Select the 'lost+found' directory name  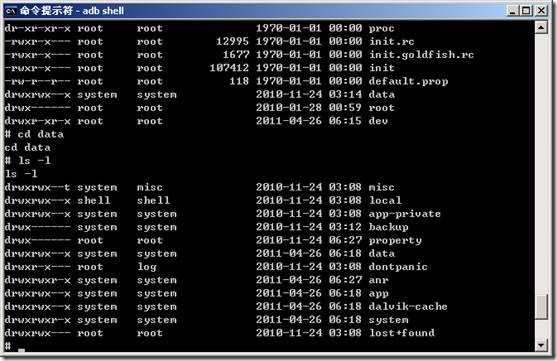(x=401, y=333)
